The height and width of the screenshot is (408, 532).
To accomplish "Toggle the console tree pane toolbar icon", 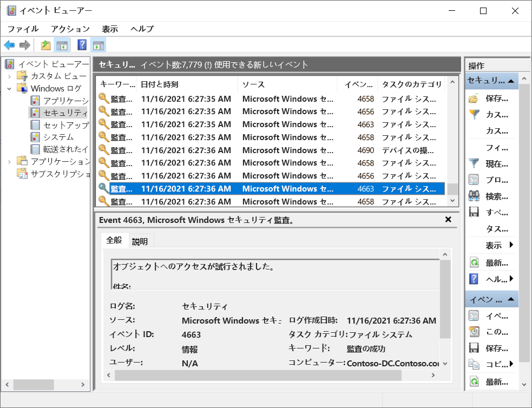I will [62, 45].
